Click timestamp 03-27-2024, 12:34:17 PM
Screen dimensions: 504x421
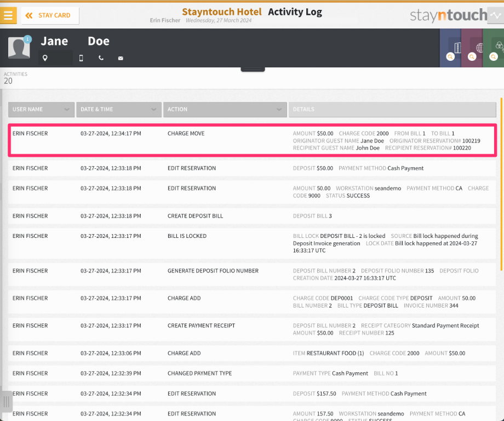(111, 133)
